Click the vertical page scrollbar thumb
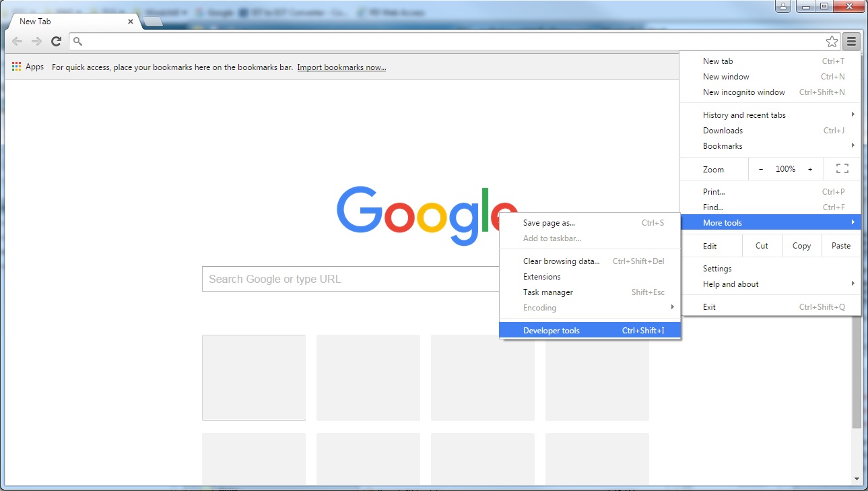This screenshot has width=868, height=491. point(857,372)
